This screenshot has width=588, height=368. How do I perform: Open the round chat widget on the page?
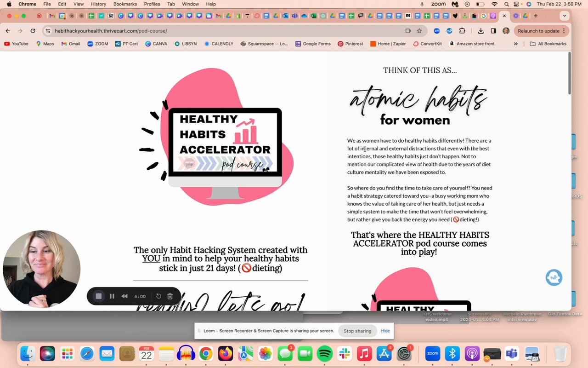pyautogui.click(x=554, y=277)
